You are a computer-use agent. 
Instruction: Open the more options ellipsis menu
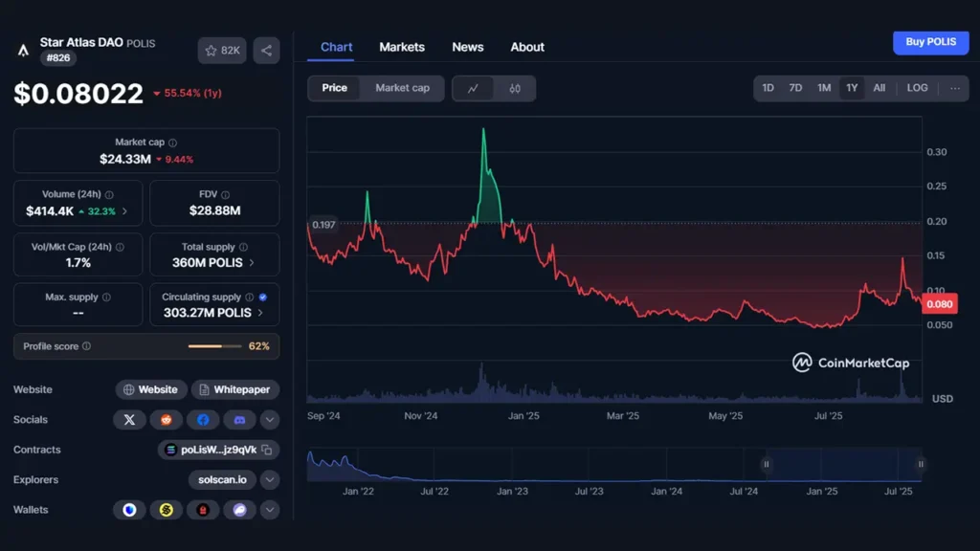(955, 88)
